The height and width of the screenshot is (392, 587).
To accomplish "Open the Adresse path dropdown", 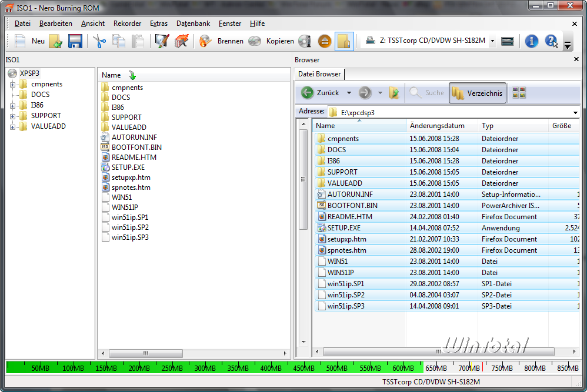I will (575, 113).
